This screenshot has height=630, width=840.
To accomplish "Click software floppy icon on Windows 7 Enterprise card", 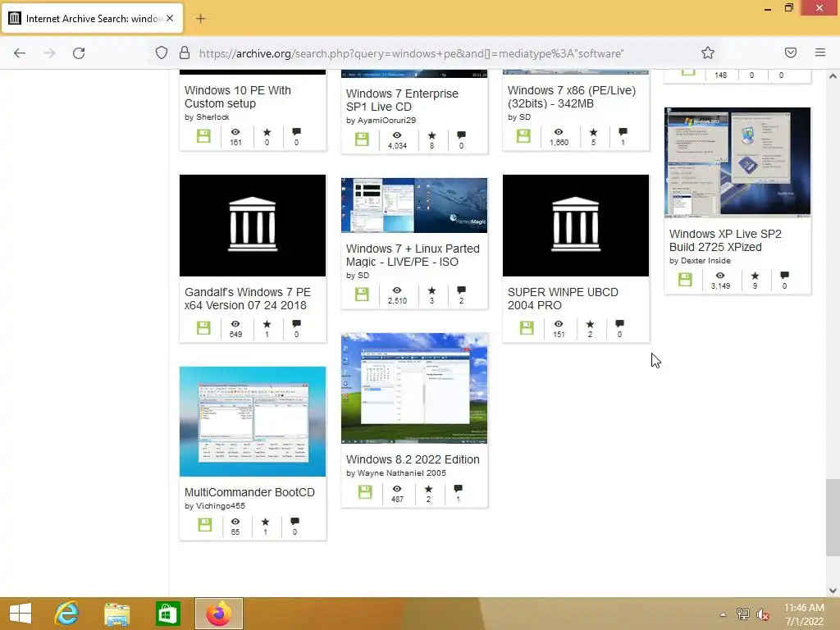I will [x=362, y=139].
